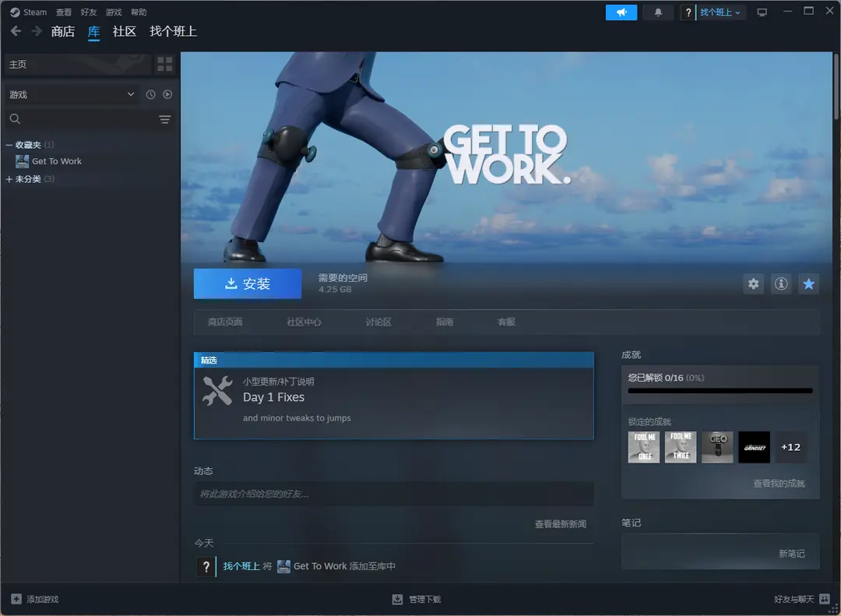
Task: Open the FOOL ME ONCE achievement icon
Action: point(644,447)
